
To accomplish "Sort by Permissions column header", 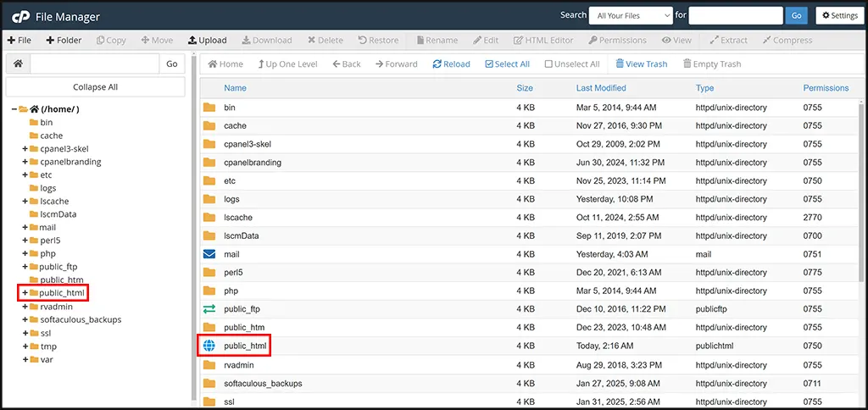I will pyautogui.click(x=826, y=88).
